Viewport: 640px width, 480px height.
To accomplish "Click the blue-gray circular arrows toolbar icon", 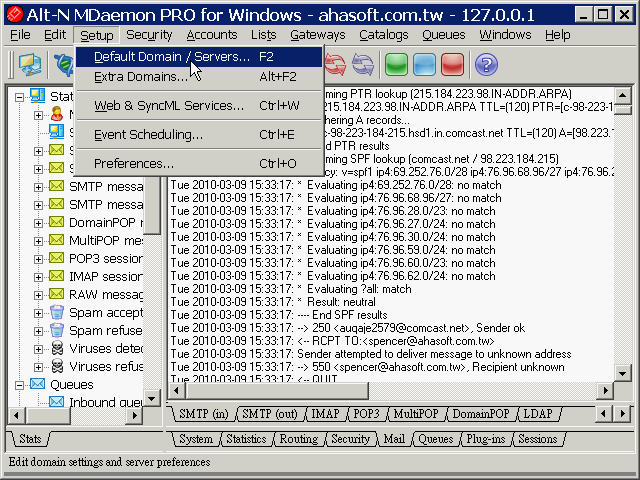I will (x=363, y=64).
